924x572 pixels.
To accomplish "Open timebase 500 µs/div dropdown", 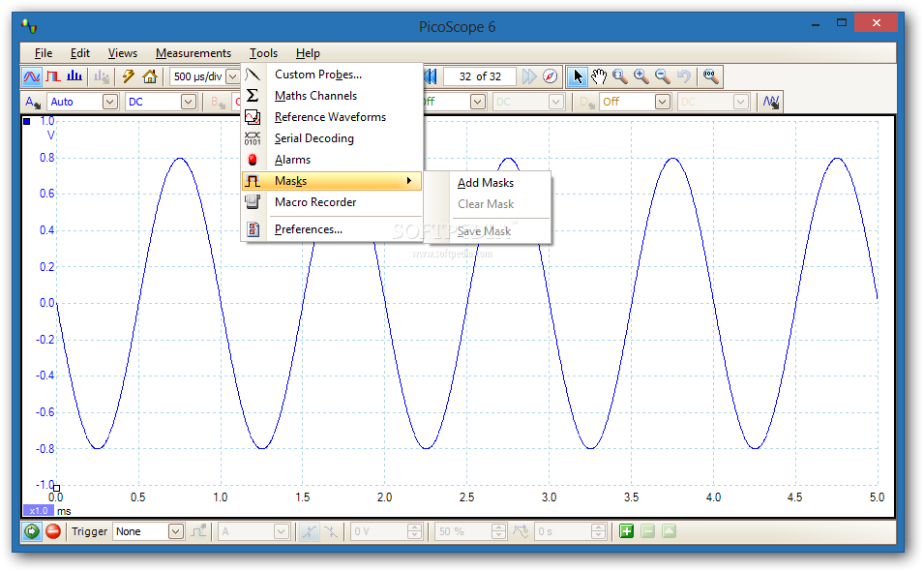I will coord(233,76).
